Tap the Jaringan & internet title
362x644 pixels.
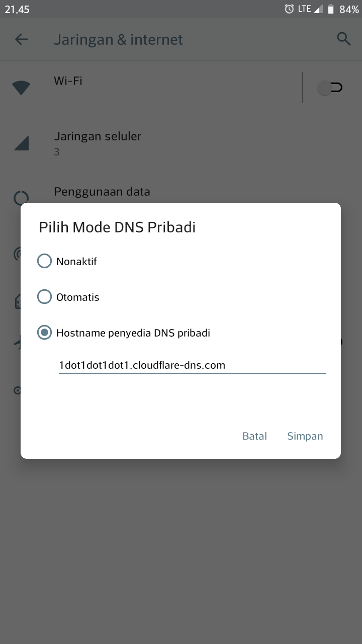(x=118, y=40)
